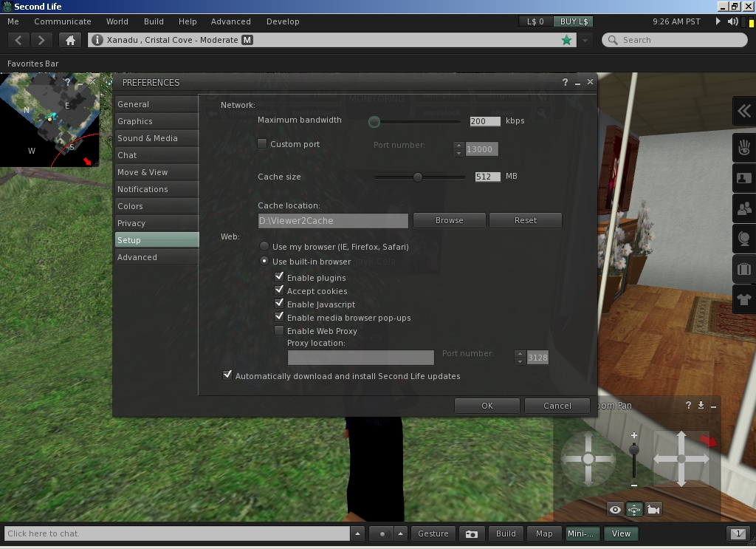756x549 pixels.
Task: Dock the camera controls panel
Action: tap(701, 405)
